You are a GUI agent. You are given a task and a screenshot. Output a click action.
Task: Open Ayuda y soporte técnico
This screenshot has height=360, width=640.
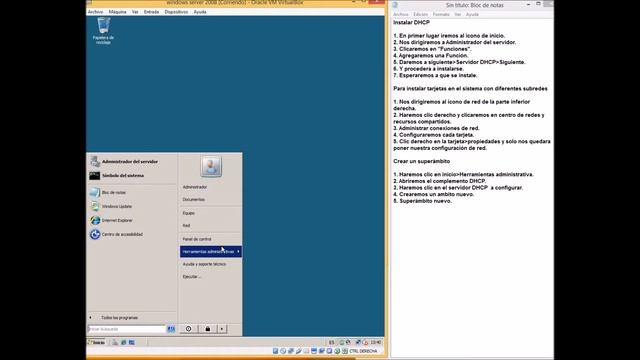click(204, 264)
